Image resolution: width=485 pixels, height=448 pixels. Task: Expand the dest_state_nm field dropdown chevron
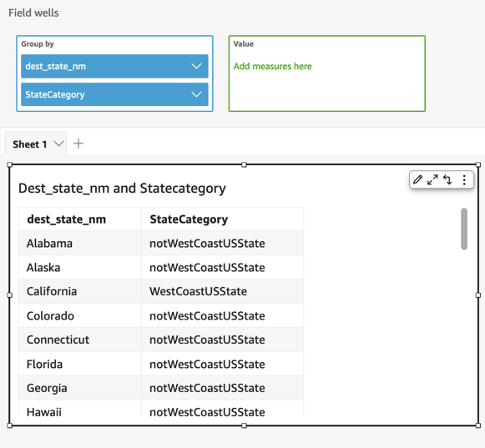click(196, 66)
